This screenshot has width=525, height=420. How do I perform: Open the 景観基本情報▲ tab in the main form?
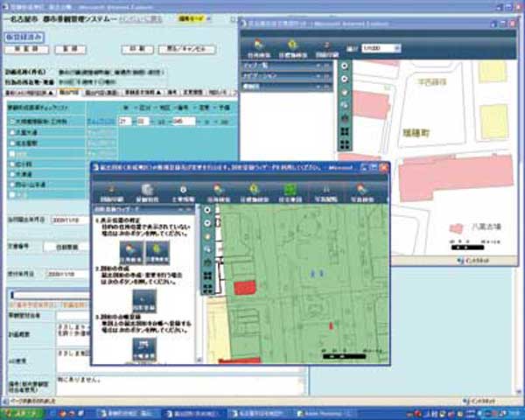[143, 93]
